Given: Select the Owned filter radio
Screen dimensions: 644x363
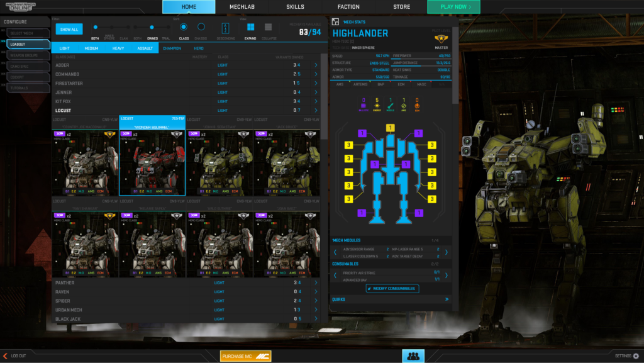Looking at the screenshot, I should [152, 27].
